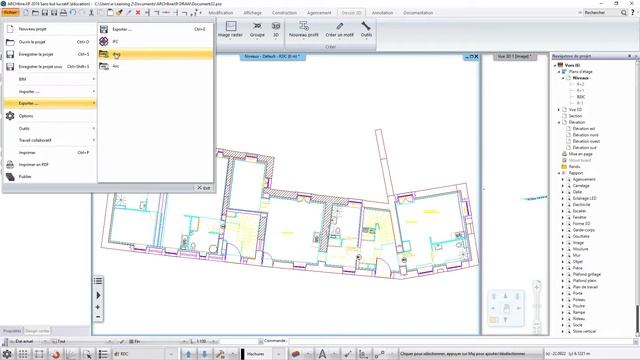The height and width of the screenshot is (360, 640).
Task: Expand the Vue 3D node in project navigator
Action: coord(559,110)
